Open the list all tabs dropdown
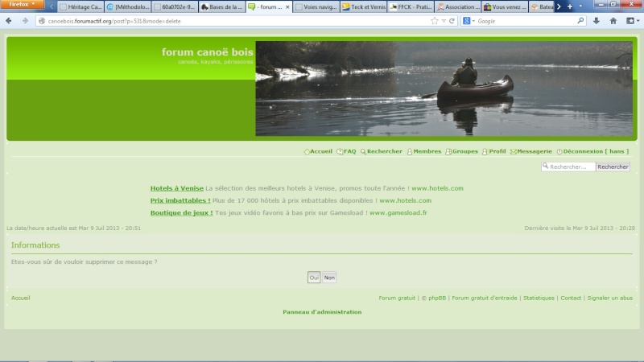Viewport: 644px width, 362px height. pyautogui.click(x=580, y=6)
